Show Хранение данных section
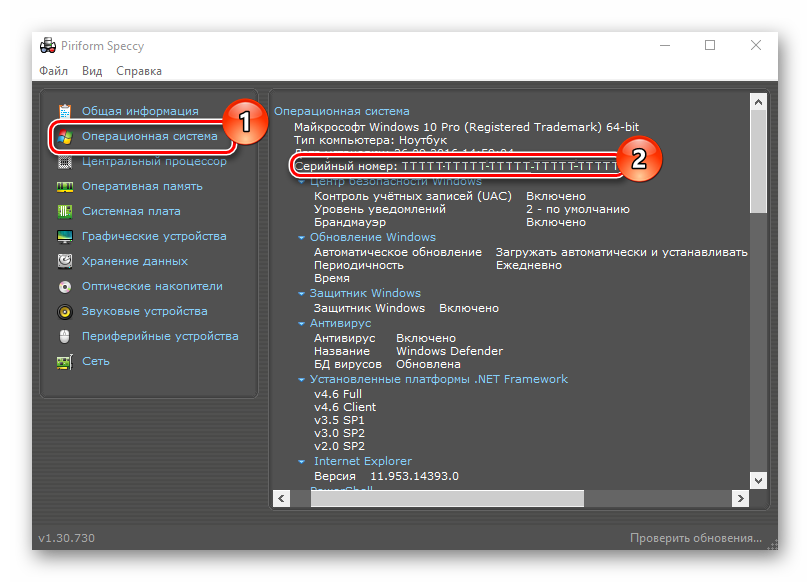This screenshot has height=582, width=810. click(135, 261)
